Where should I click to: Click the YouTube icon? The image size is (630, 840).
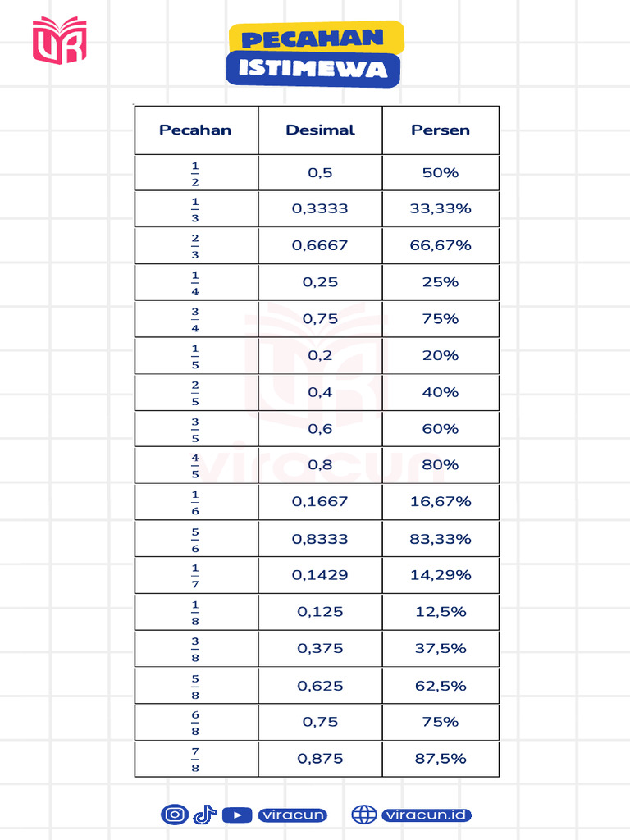click(236, 815)
